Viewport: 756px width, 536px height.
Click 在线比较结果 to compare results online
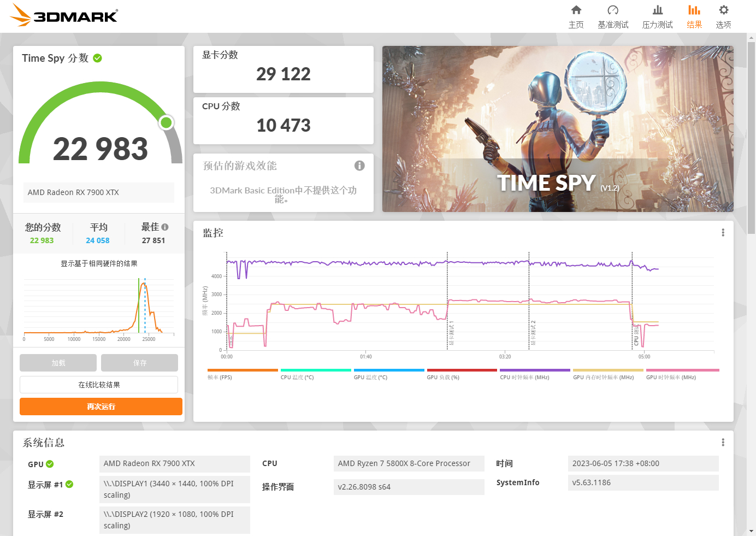pos(99,385)
